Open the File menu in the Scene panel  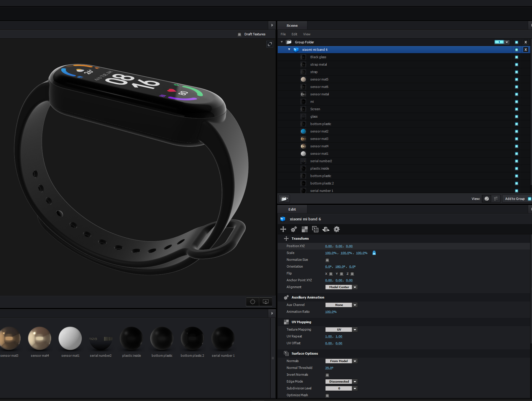click(283, 34)
